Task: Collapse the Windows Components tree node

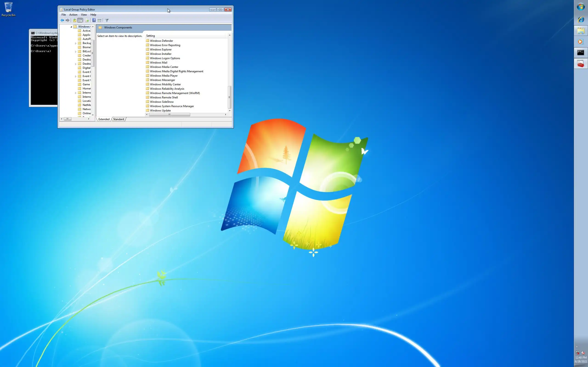Action: point(71,27)
